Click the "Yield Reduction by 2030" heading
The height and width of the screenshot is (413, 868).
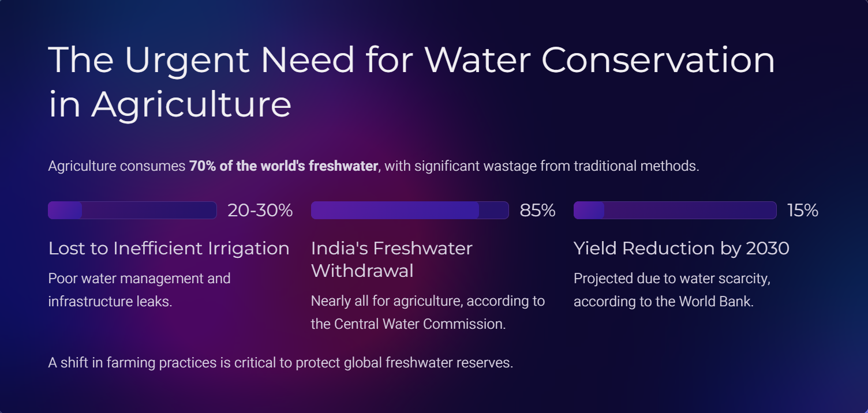click(681, 248)
